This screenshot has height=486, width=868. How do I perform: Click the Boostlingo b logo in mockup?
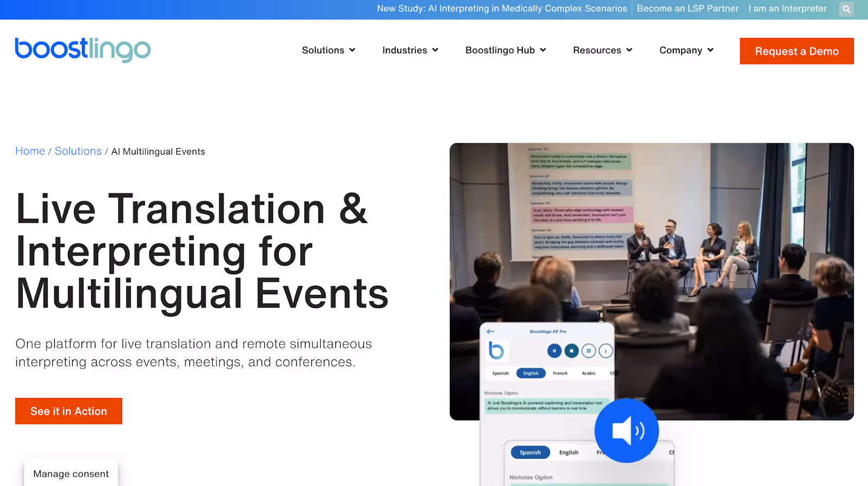click(x=496, y=350)
